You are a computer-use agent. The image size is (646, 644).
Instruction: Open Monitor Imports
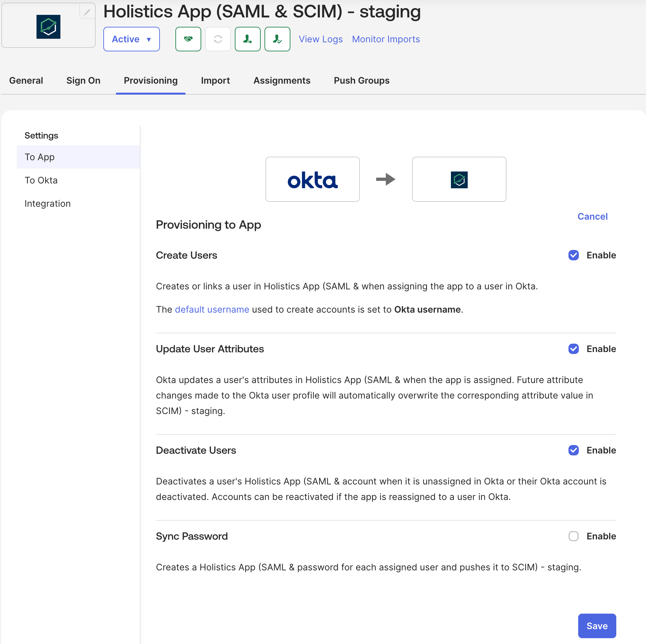click(x=386, y=39)
